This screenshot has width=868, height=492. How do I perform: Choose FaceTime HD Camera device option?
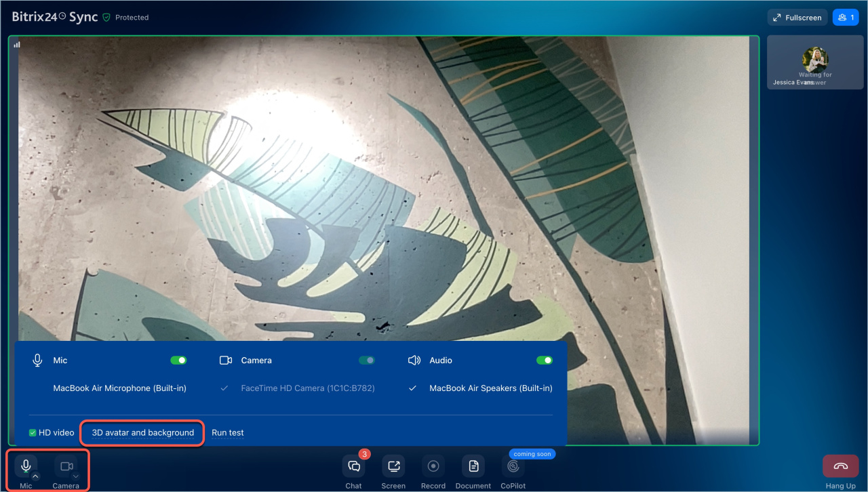click(308, 388)
